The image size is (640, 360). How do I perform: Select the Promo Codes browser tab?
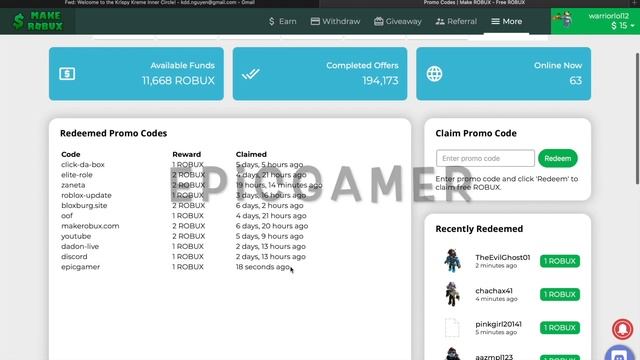(x=474, y=3)
